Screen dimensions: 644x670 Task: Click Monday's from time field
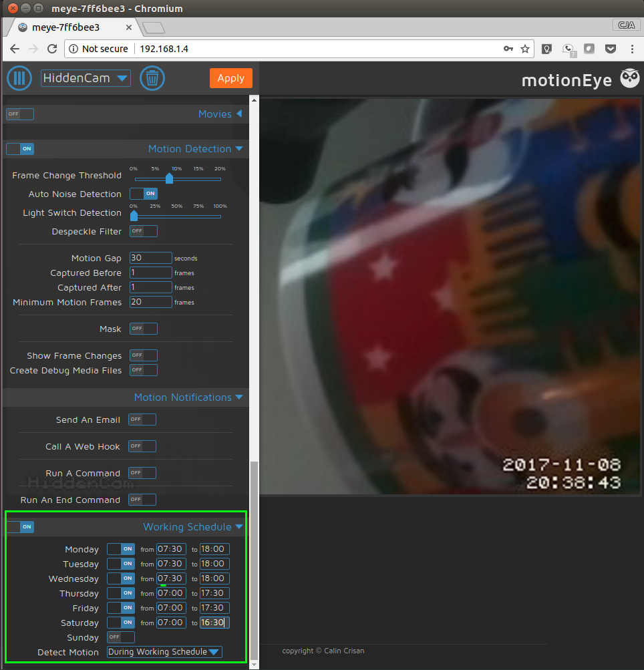tap(171, 549)
